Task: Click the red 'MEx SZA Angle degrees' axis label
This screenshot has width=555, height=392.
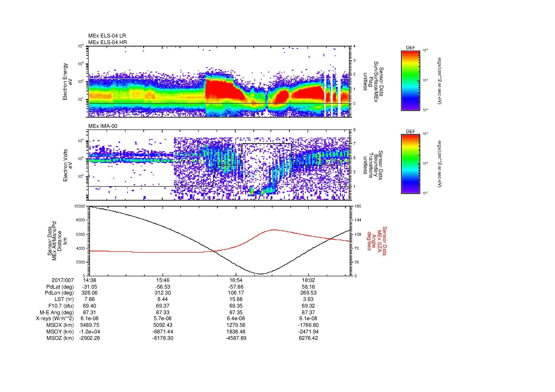Action: (377, 241)
